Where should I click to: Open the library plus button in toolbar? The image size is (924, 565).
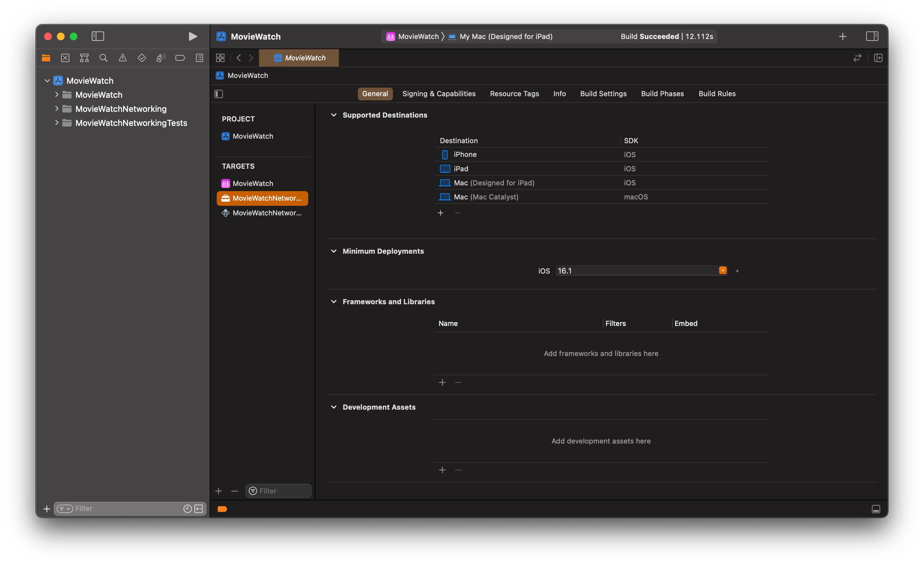pos(842,36)
